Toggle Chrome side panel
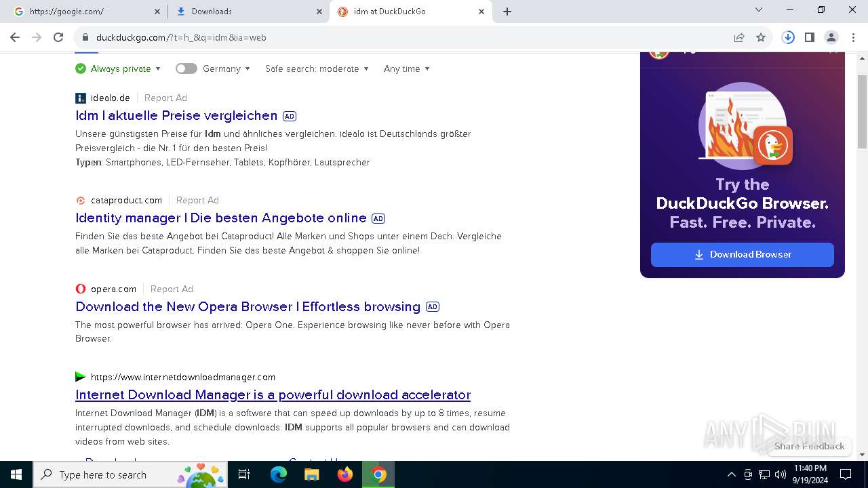The image size is (868, 488). (810, 37)
